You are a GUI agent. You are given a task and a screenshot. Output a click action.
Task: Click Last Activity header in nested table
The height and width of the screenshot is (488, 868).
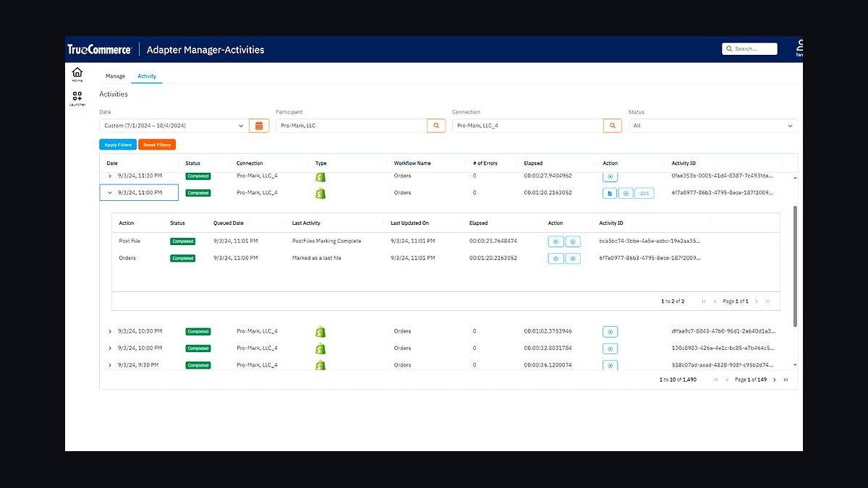click(x=306, y=223)
